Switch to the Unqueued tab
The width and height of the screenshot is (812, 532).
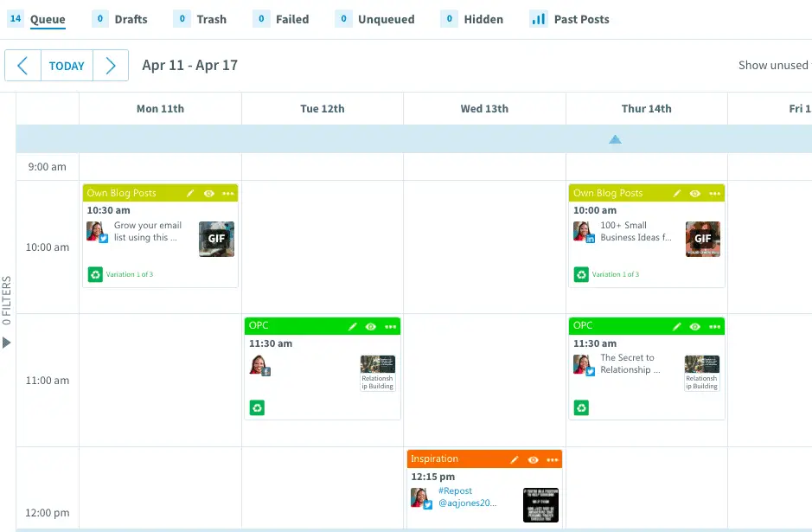[x=387, y=19]
